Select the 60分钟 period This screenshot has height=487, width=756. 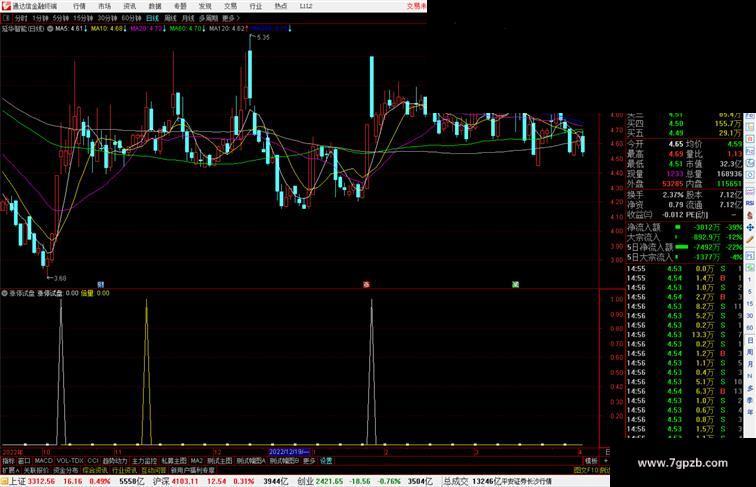131,18
